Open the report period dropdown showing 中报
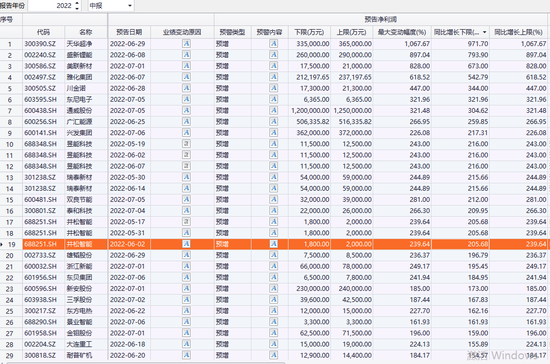550x364 pixels. 110,6
